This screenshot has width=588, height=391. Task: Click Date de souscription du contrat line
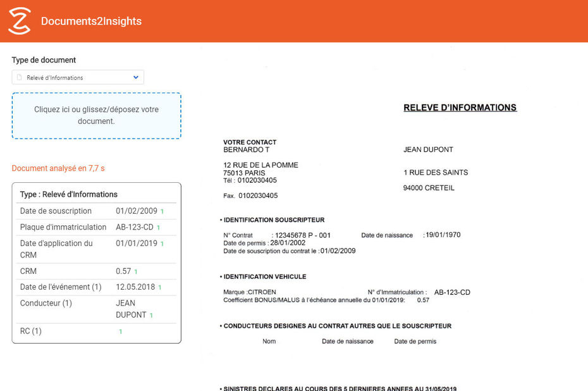(290, 251)
